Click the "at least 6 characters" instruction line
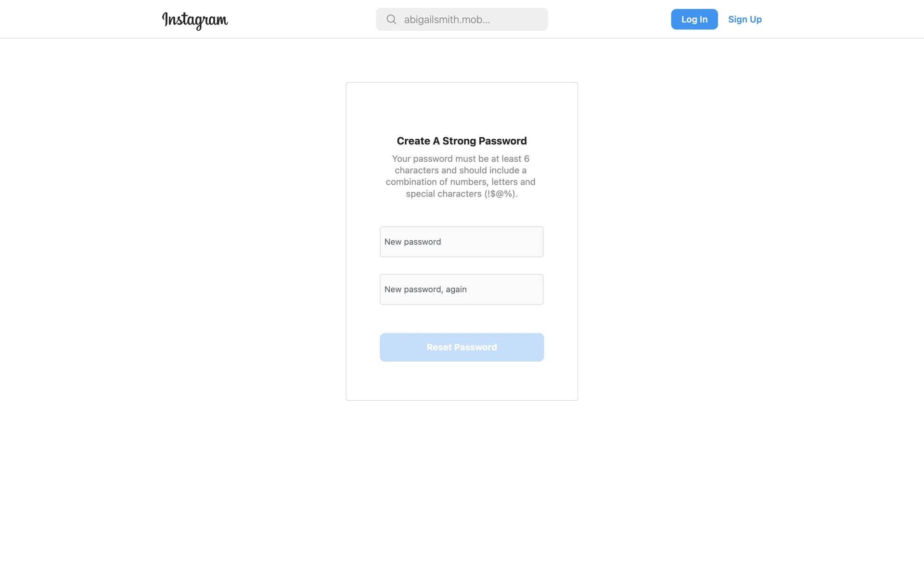This screenshot has height=578, width=924. coord(461,159)
